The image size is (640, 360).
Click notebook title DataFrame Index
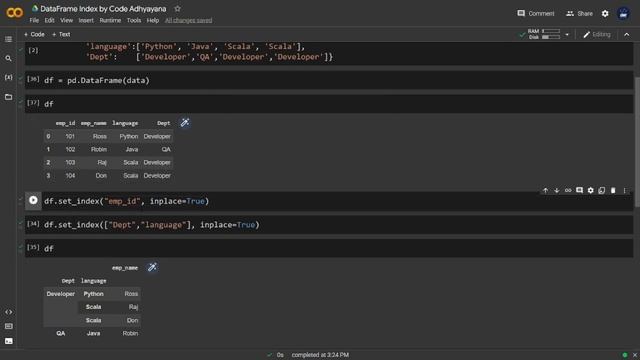click(x=103, y=9)
